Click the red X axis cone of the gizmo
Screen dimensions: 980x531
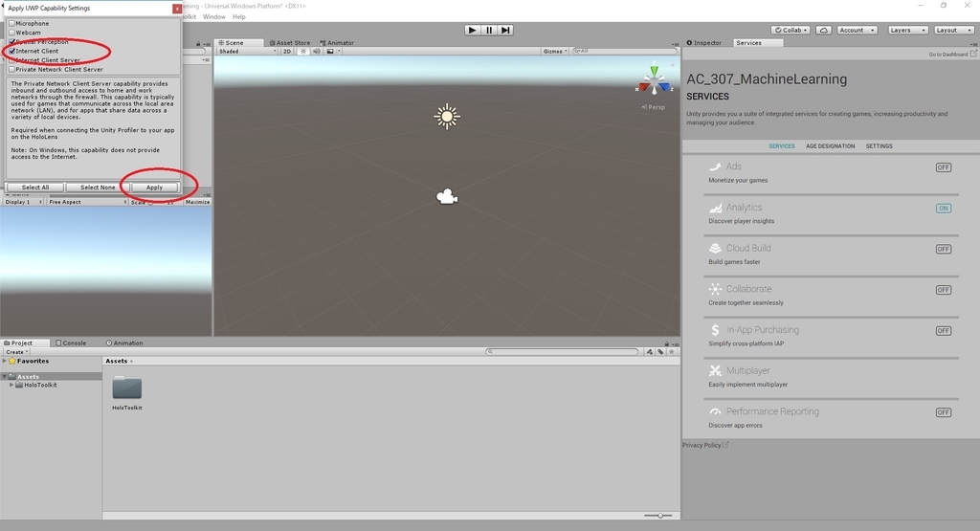tap(644, 87)
